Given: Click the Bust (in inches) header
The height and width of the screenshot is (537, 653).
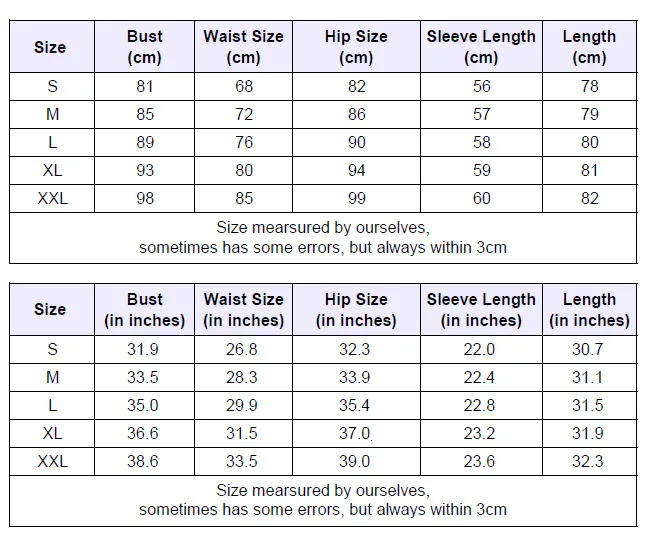Looking at the screenshot, I should pyautogui.click(x=145, y=310).
